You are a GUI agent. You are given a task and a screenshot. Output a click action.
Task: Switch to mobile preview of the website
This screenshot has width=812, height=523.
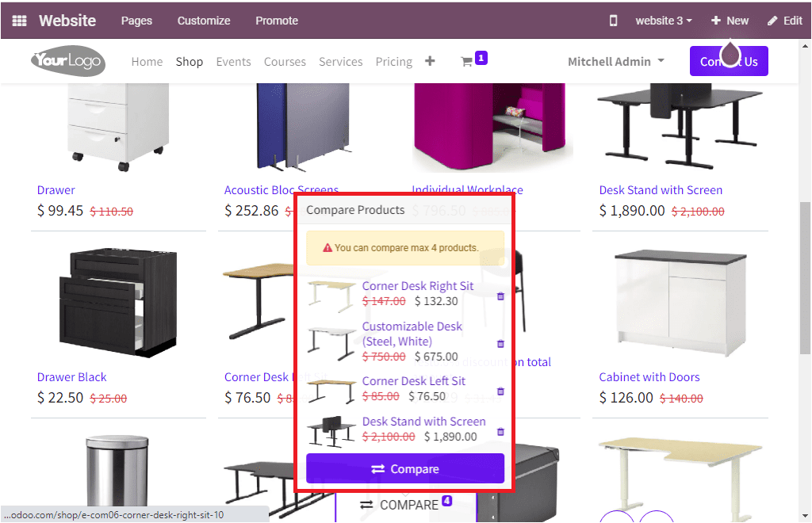(613, 20)
